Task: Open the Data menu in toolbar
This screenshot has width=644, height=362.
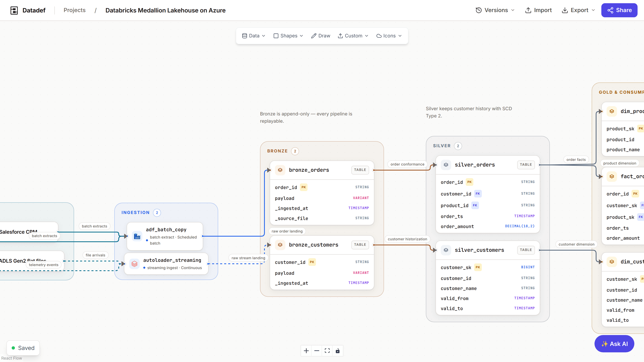Action: (254, 36)
